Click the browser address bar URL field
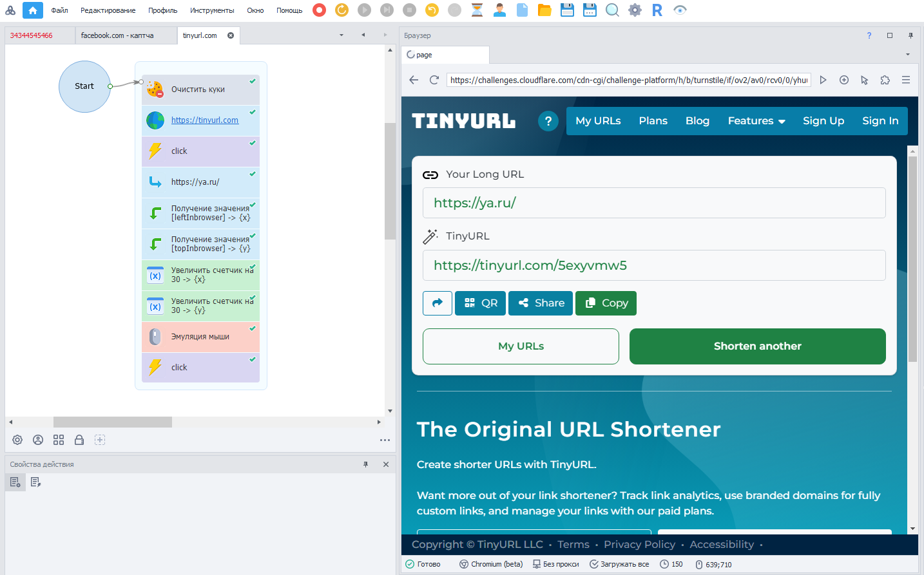This screenshot has height=575, width=924. coord(629,80)
